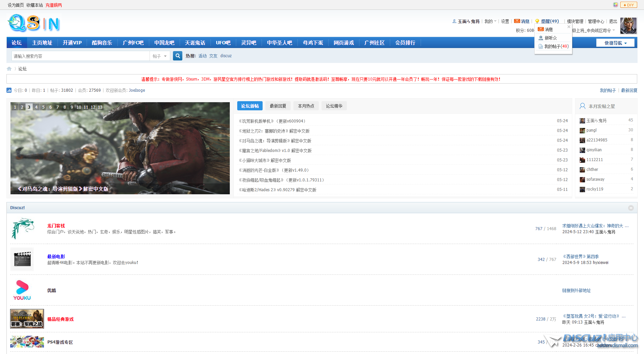
Task: Open the 我的 user dropdown menu
Action: (x=490, y=21)
